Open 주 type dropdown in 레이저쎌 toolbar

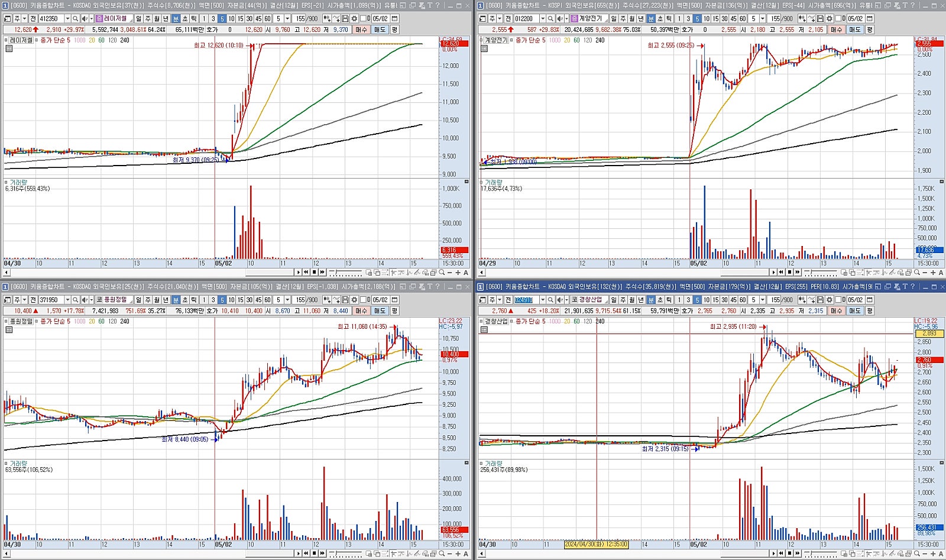click(x=24, y=18)
